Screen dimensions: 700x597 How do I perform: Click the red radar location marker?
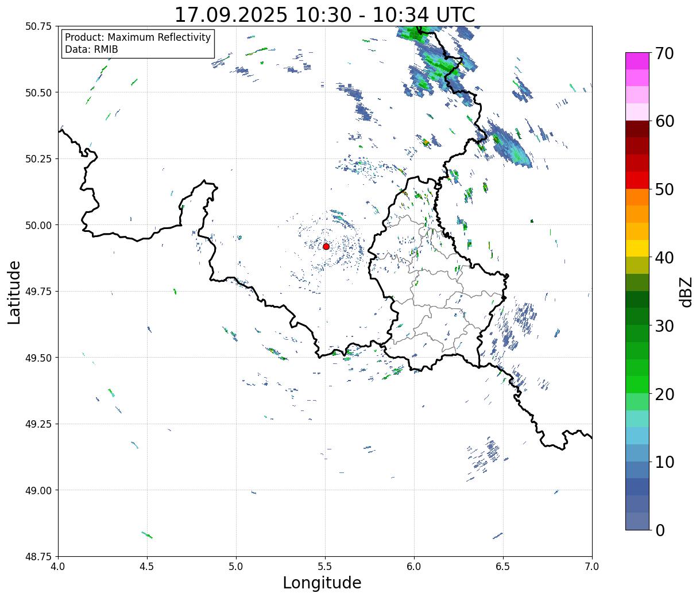coord(326,246)
